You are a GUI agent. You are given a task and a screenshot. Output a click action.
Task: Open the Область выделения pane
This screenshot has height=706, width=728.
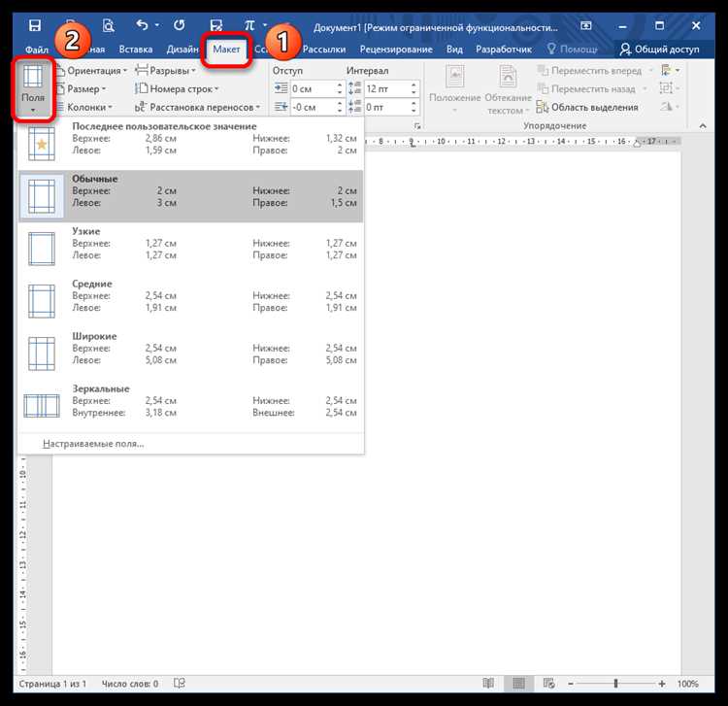click(587, 107)
